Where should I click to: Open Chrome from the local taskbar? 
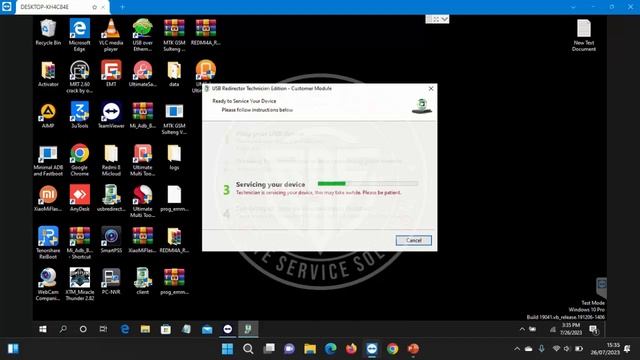click(x=393, y=349)
